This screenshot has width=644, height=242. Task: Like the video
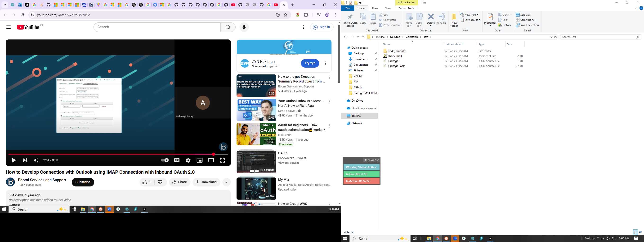[x=147, y=182]
